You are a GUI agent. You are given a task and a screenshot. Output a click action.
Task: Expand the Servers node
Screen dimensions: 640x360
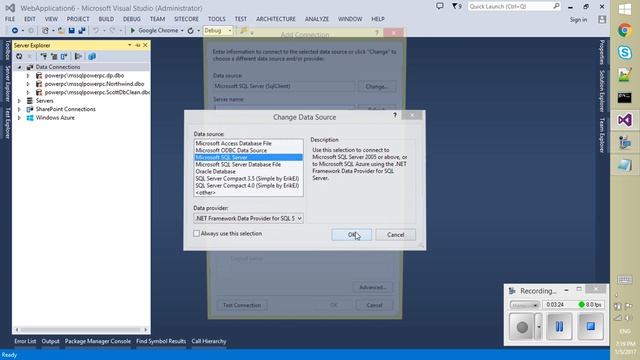tap(19, 101)
